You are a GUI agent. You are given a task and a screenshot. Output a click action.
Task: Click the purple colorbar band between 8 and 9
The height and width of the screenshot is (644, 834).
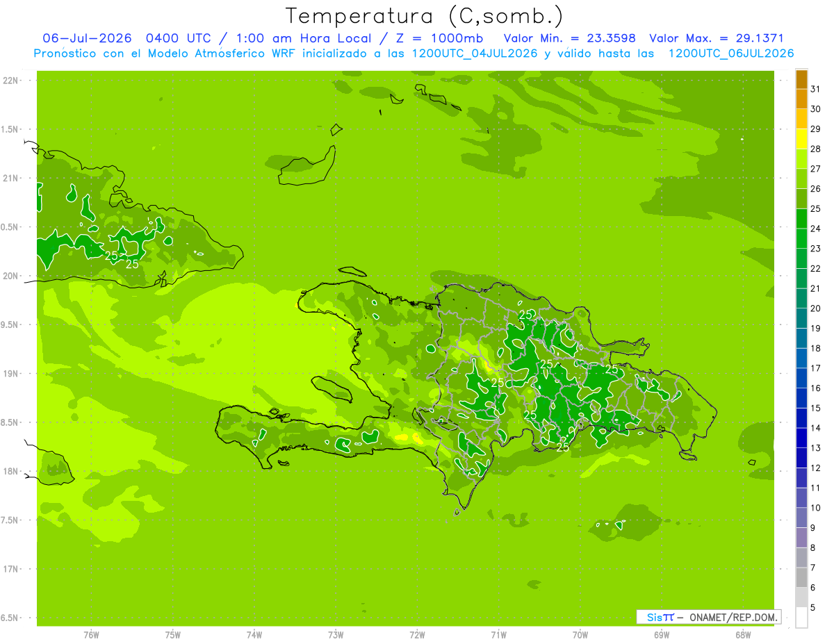click(801, 538)
